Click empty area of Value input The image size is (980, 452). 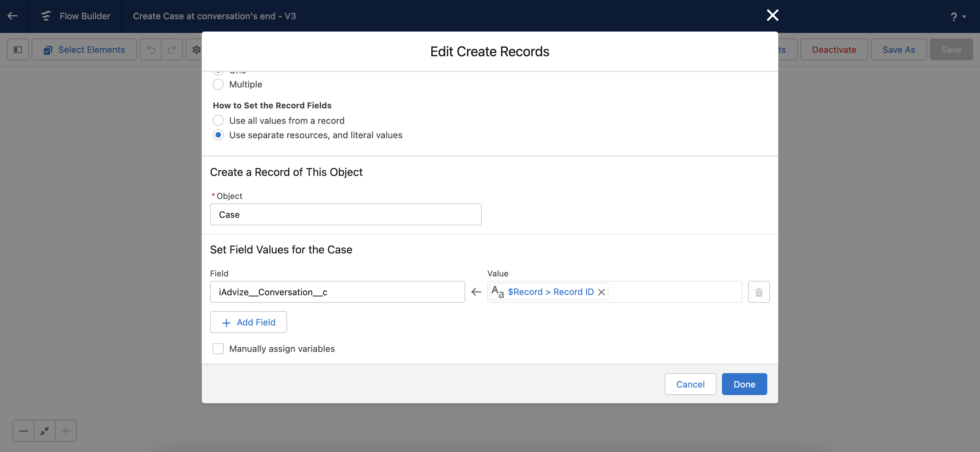pos(675,292)
